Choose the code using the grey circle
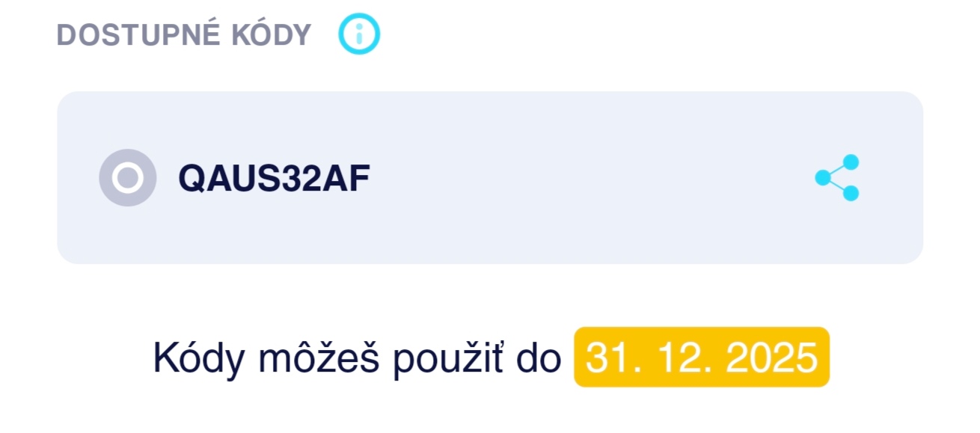The width and height of the screenshot is (980, 433). pos(128,177)
